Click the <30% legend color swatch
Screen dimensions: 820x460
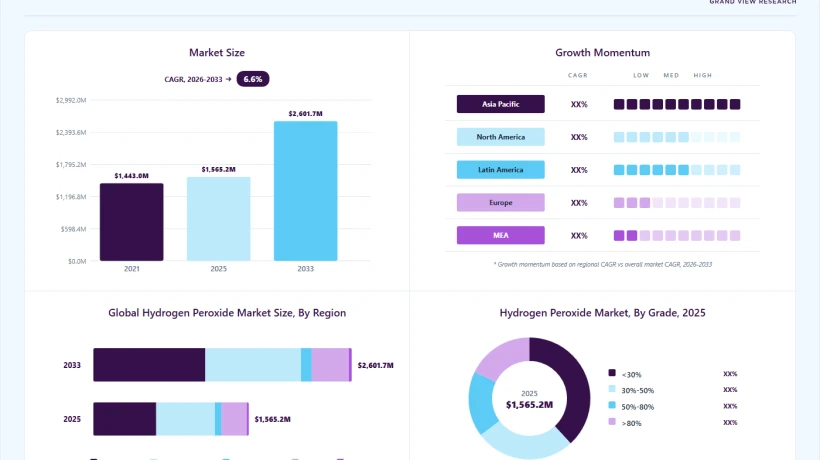612,373
